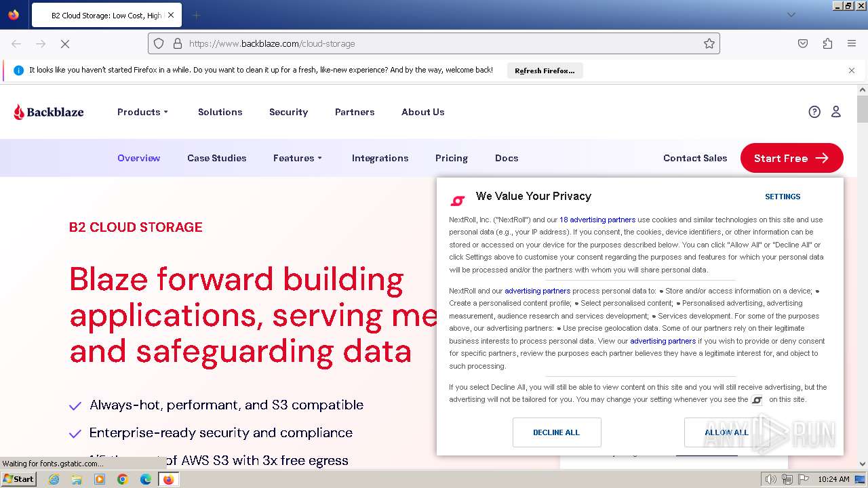Save the page to Pocket
The image size is (868, 488).
803,43
